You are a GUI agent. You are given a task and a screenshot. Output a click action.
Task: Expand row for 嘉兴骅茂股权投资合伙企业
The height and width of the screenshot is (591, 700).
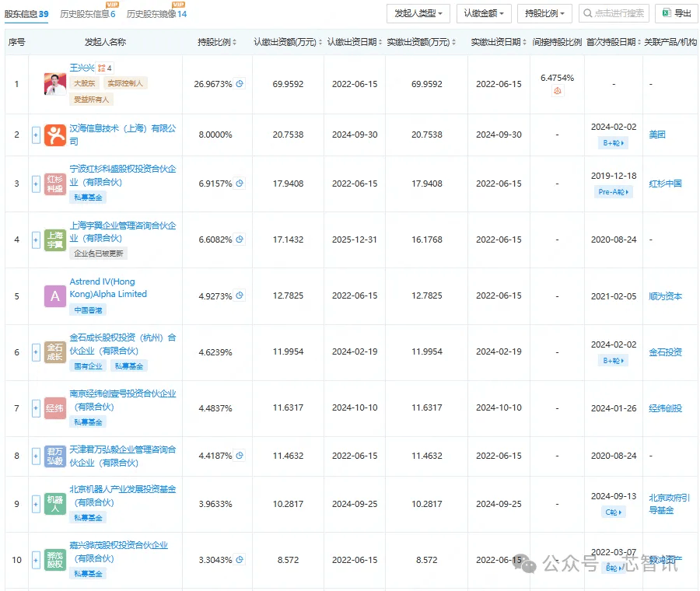(36, 560)
